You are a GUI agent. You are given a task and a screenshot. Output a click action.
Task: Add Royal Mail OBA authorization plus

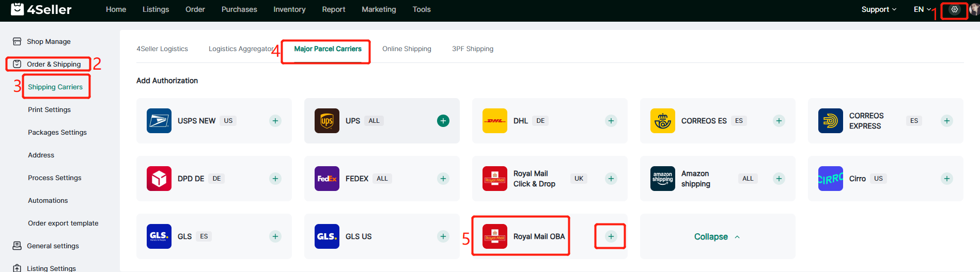[x=611, y=236]
